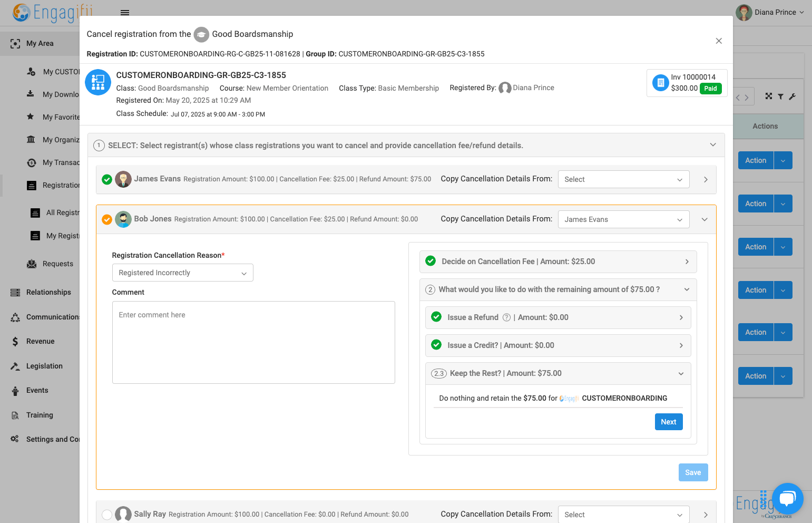Click the My Favorites star icon
Image resolution: width=812 pixels, height=523 pixels.
(x=31, y=117)
